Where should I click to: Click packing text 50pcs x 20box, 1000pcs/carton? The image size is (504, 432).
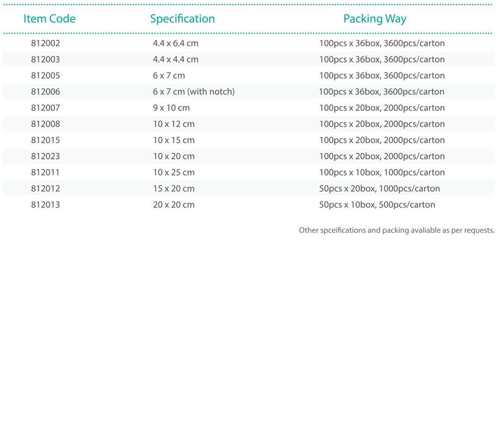pos(380,189)
